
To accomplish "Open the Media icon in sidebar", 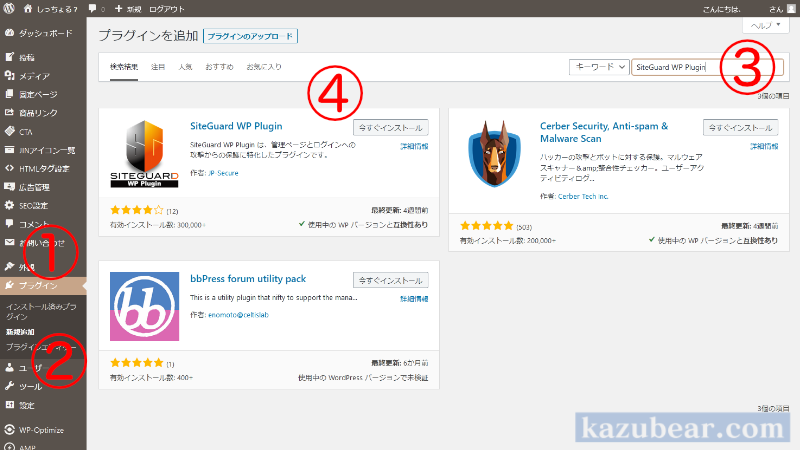I will pos(9,76).
